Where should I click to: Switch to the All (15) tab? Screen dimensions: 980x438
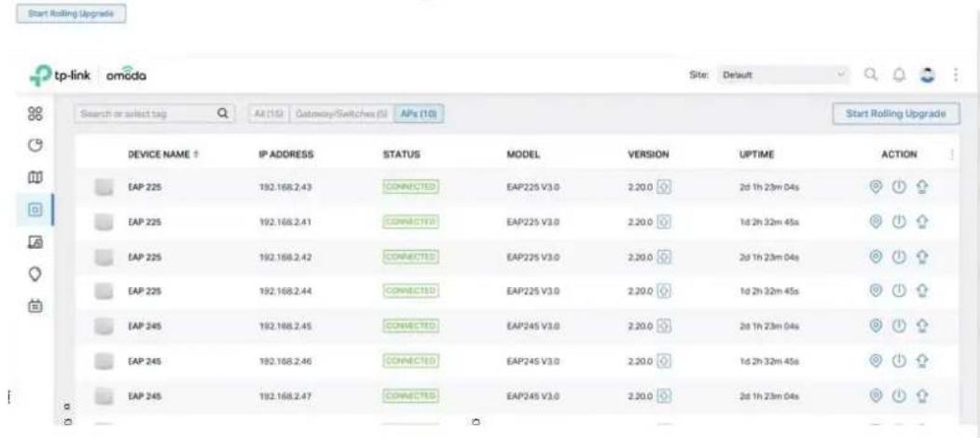point(269,114)
